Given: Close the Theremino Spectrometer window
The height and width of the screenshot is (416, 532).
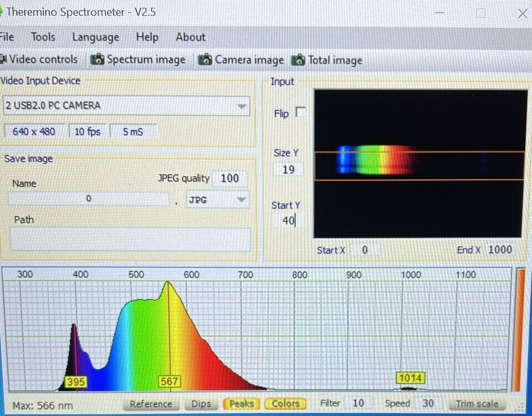Looking at the screenshot, I should 521,13.
